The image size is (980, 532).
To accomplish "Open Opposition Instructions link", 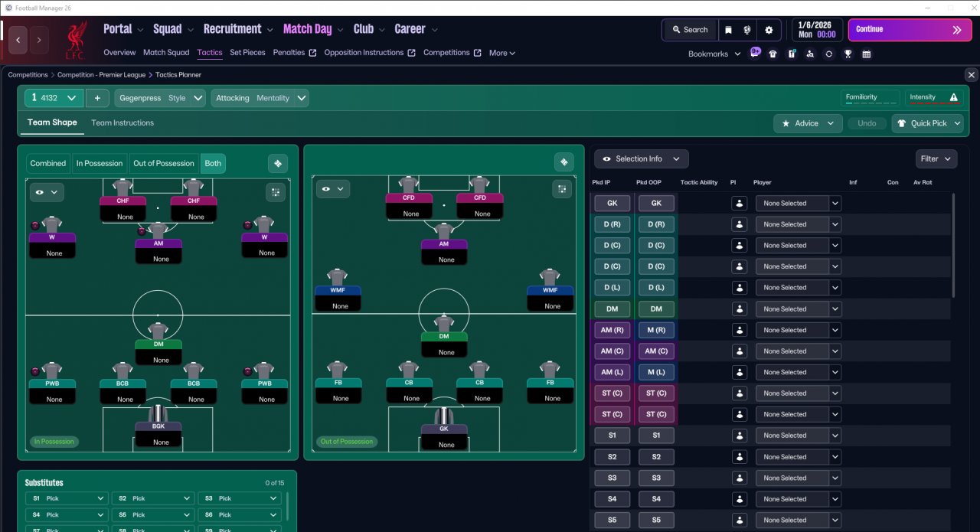I will pyautogui.click(x=370, y=53).
